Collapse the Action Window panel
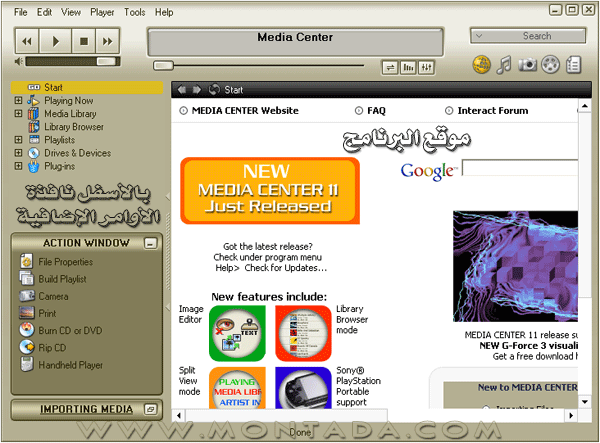Viewport: 600px width, 443px height. tap(150, 243)
